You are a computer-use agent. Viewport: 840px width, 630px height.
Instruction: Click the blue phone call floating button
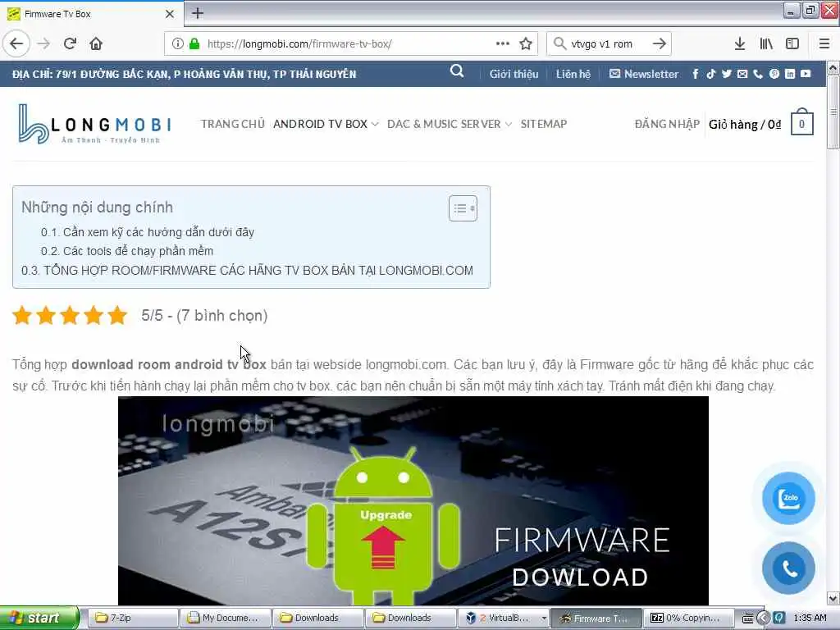[788, 568]
